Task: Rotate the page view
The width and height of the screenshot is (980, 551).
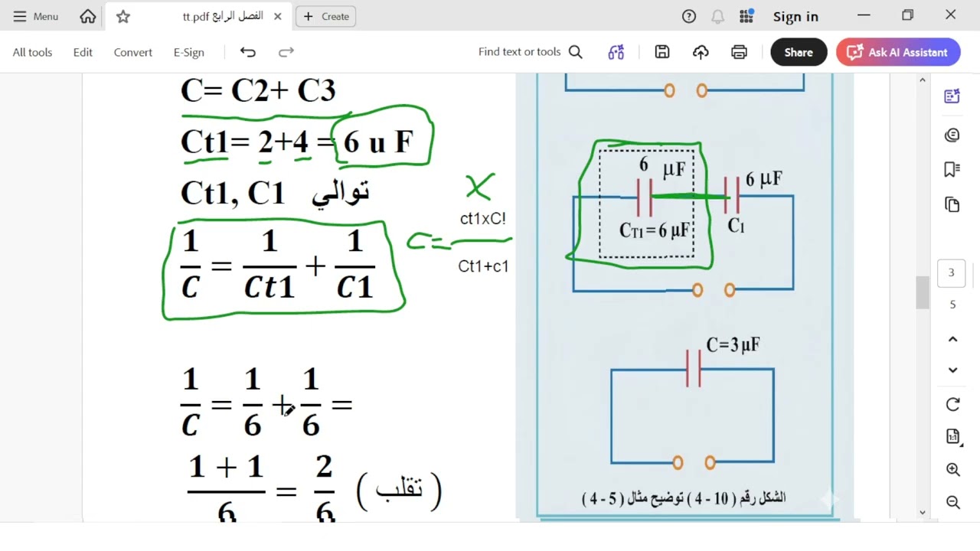Action: [952, 405]
